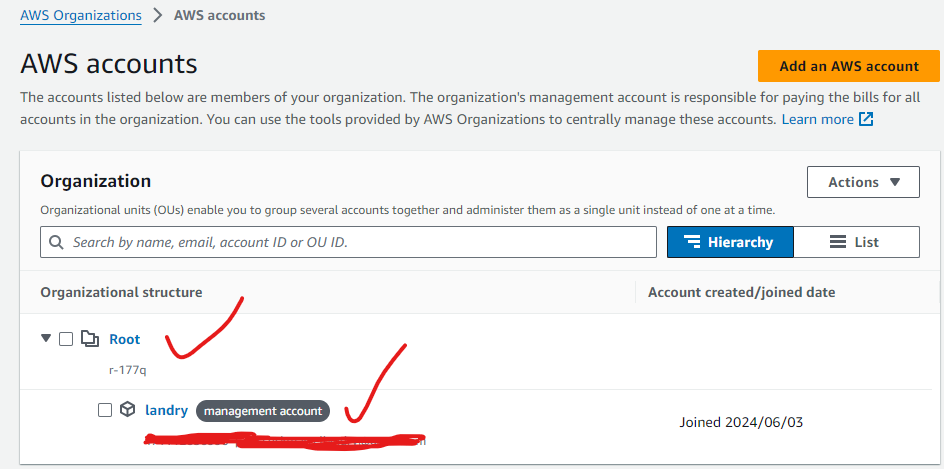Click the management account badge
The image size is (944, 469).
263,411
